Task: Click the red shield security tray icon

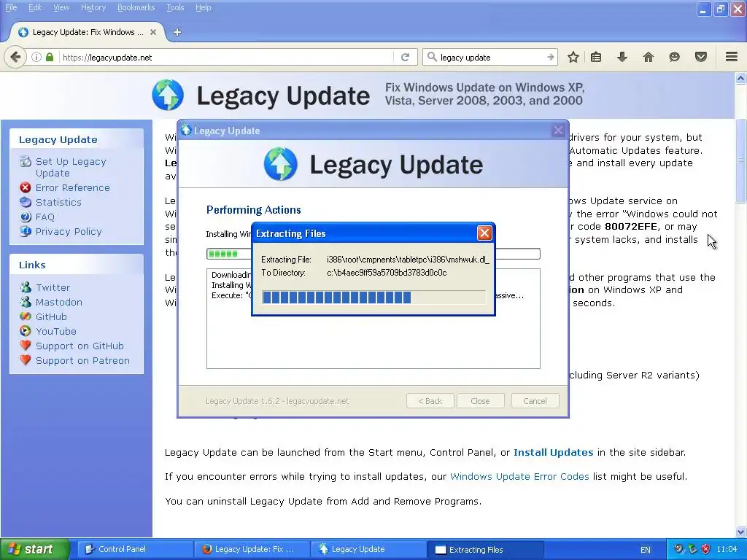Action: (705, 549)
